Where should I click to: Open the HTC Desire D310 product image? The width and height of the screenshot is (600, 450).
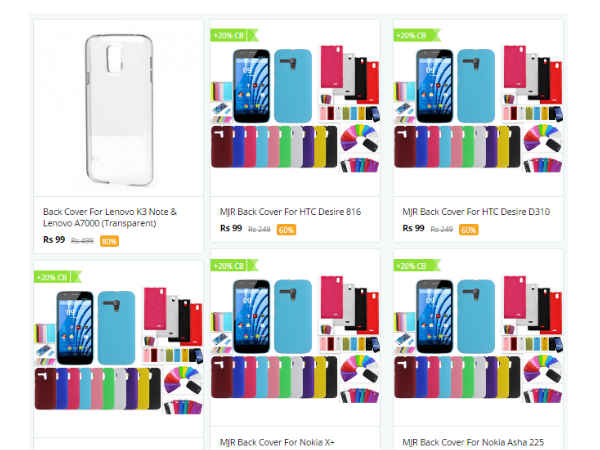click(478, 109)
